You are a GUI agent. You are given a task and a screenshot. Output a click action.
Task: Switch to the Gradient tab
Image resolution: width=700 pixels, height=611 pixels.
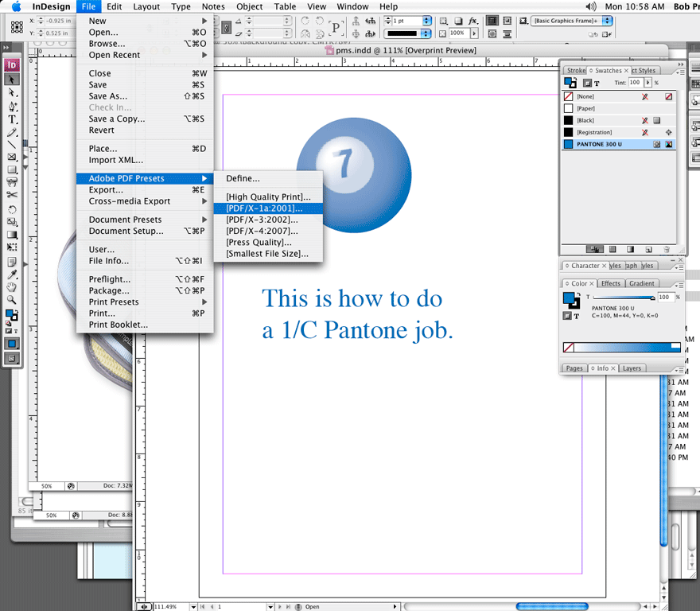tap(641, 283)
